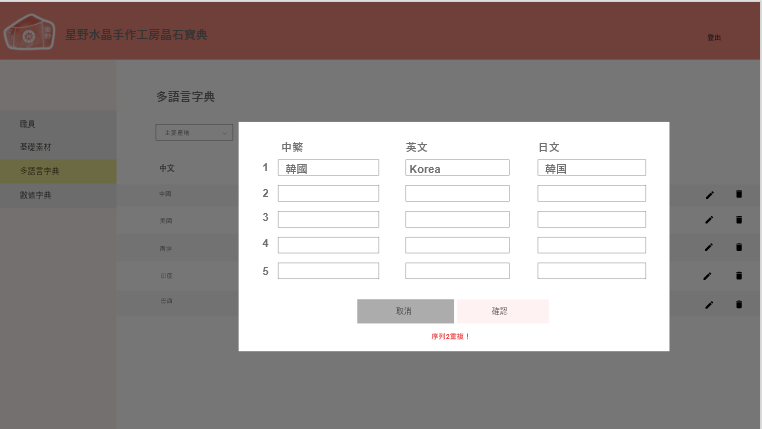The height and width of the screenshot is (429, 762).
Task: Select 數值字典 in the sidebar
Action: click(x=35, y=195)
